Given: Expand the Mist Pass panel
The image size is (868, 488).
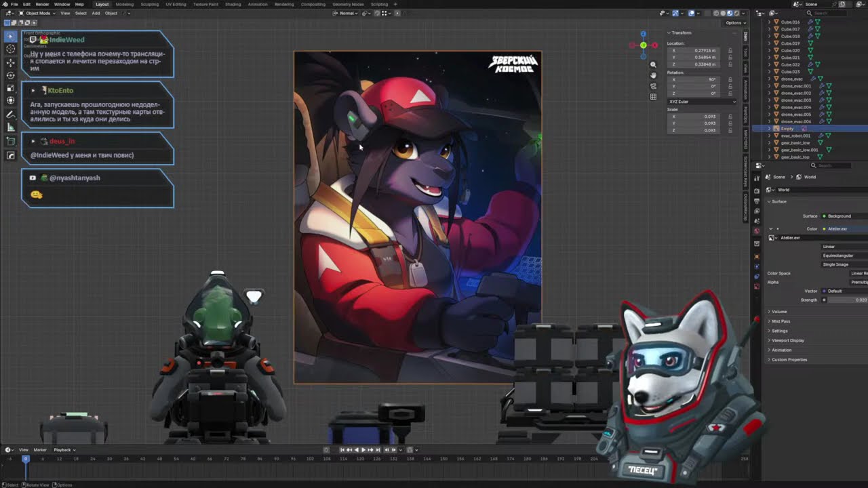Looking at the screenshot, I should tap(780, 321).
